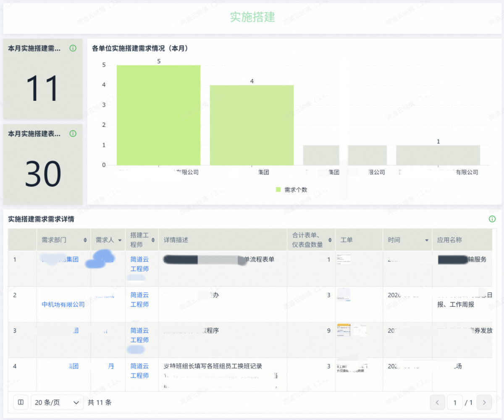Open info icon of 实施搭建需求详情 table

click(x=492, y=219)
